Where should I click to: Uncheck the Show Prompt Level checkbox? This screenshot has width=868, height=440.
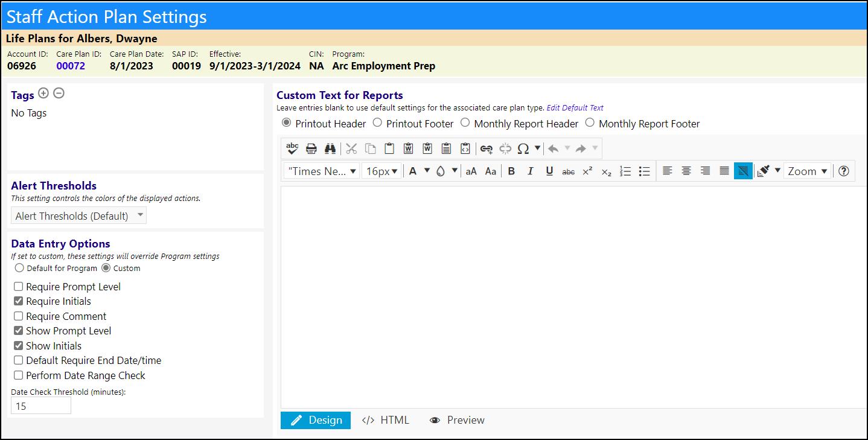click(19, 331)
